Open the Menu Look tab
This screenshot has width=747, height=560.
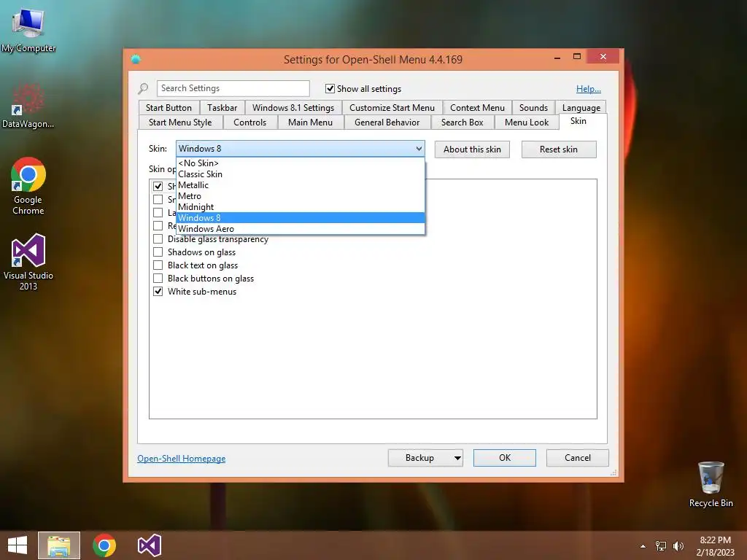(x=527, y=122)
